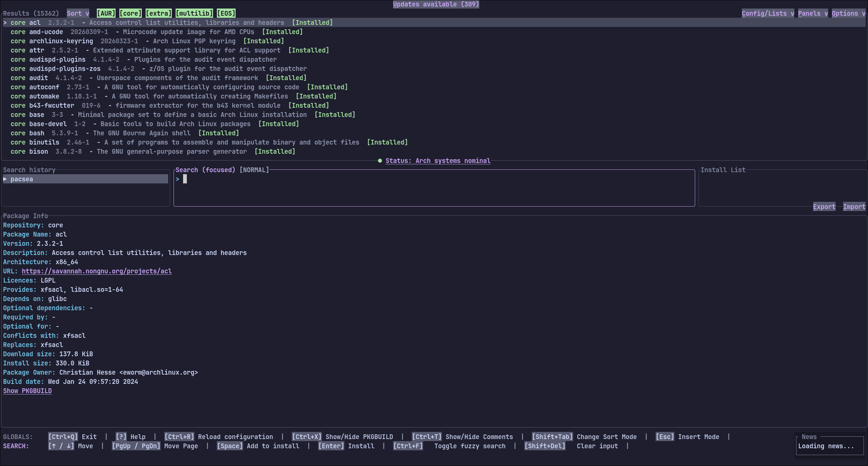
Task: Click the [Ctrl+X] Show/Hide PKGBUILD label
Action: coord(342,437)
